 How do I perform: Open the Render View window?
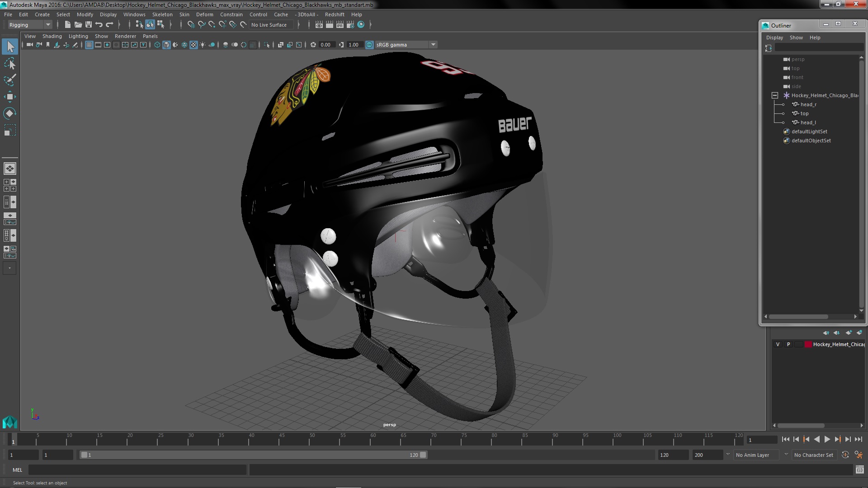pyautogui.click(x=319, y=25)
